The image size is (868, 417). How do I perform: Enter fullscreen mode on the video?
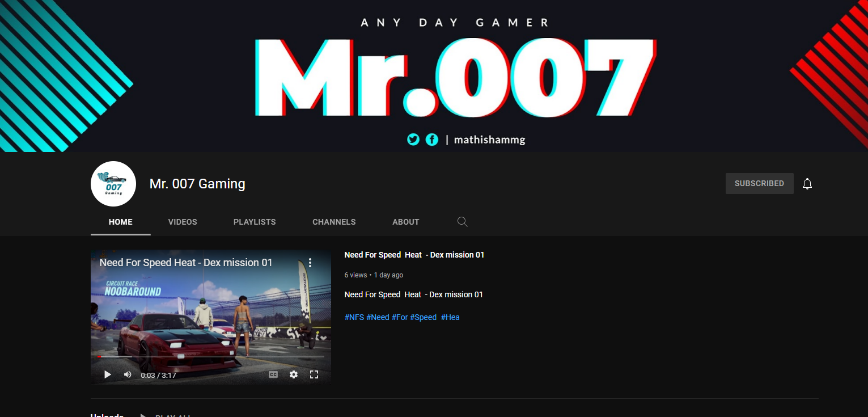tap(314, 374)
